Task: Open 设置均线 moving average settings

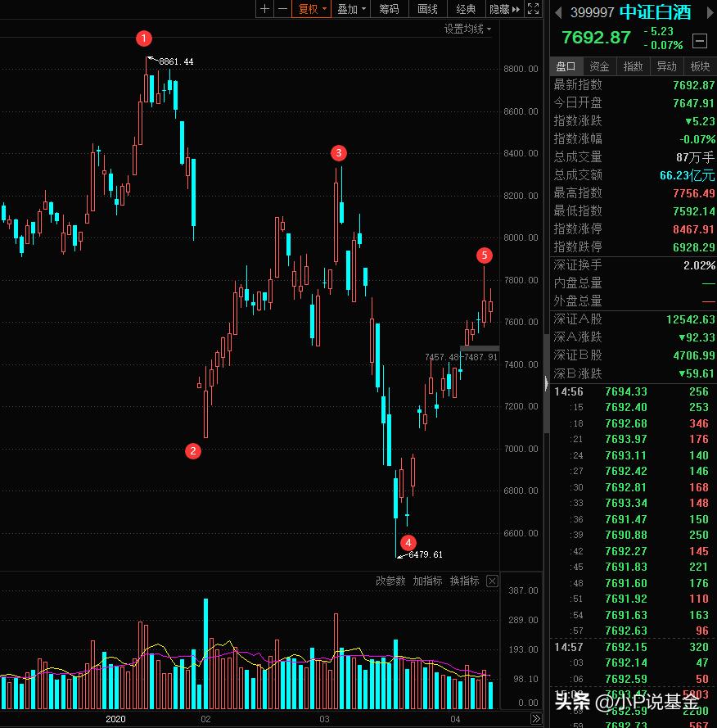Action: (x=467, y=29)
